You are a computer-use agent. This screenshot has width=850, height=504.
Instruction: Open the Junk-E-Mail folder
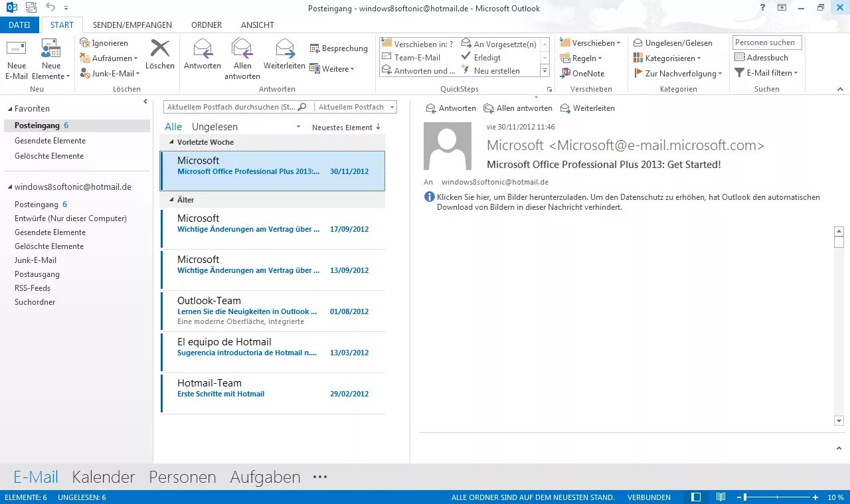pos(35,260)
